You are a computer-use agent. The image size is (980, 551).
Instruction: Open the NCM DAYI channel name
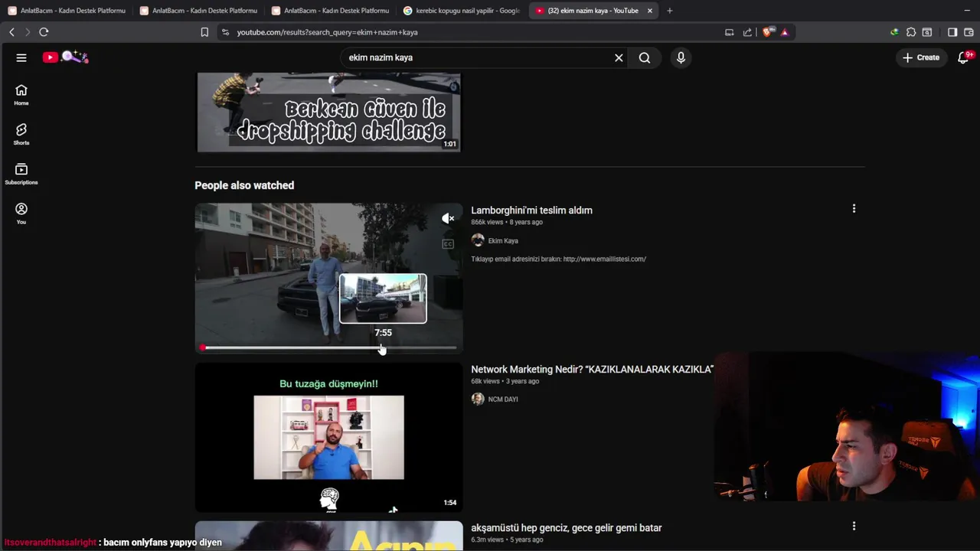tap(503, 399)
